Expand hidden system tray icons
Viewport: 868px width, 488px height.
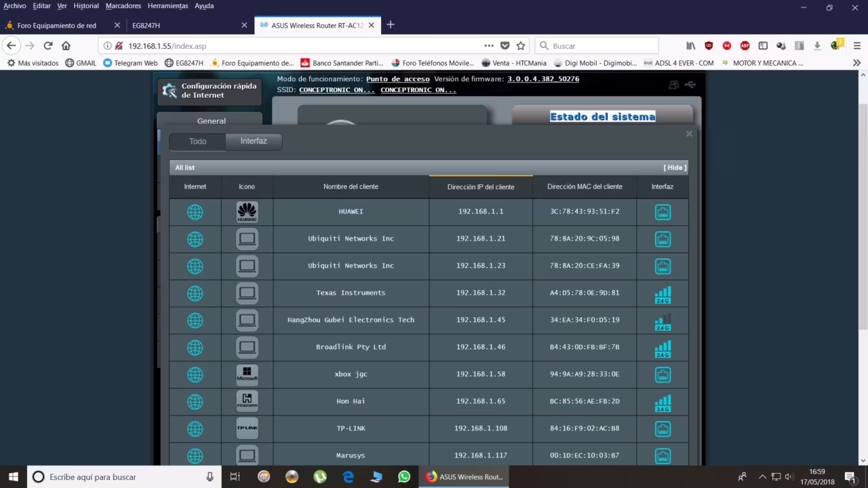pyautogui.click(x=762, y=476)
